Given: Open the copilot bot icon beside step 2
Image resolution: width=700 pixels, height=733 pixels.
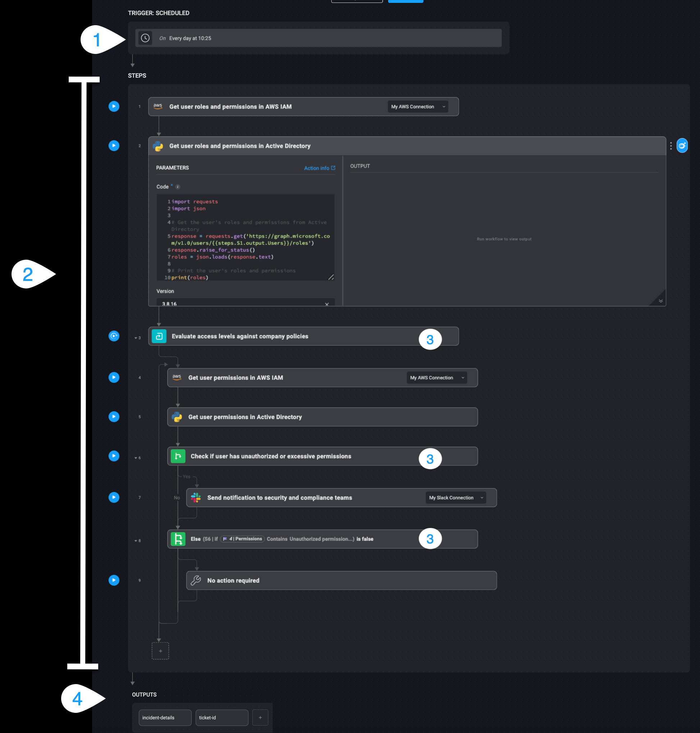Looking at the screenshot, I should [682, 145].
